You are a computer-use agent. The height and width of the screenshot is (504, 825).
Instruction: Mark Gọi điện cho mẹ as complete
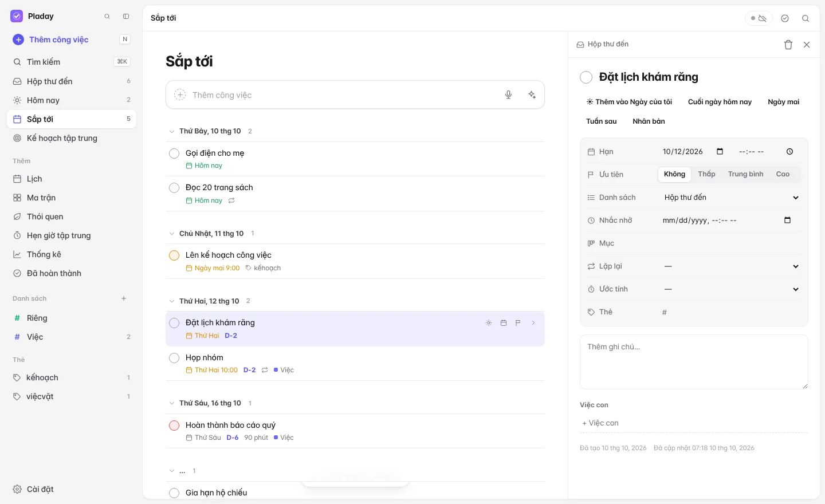[174, 153]
